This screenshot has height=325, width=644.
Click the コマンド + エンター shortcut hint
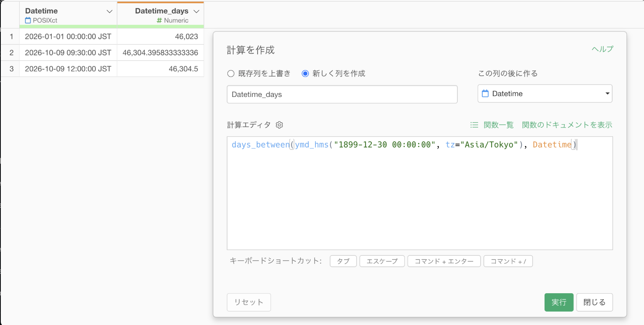[x=444, y=261]
